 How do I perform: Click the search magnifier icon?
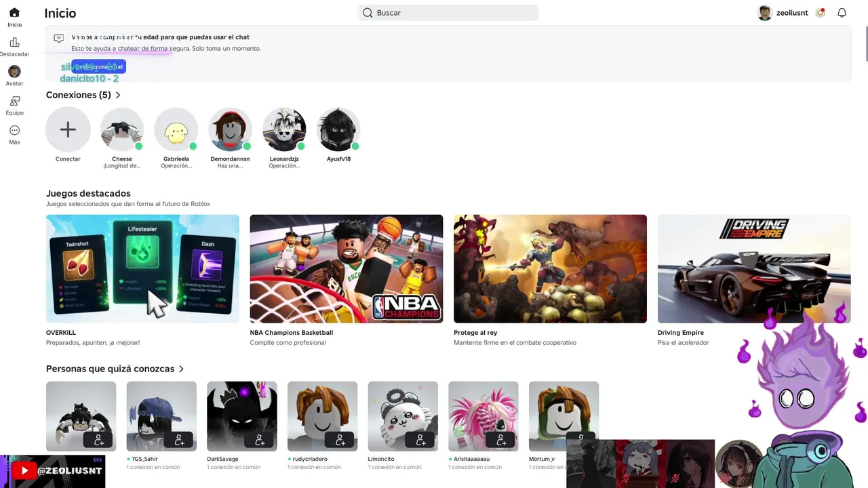pyautogui.click(x=368, y=13)
